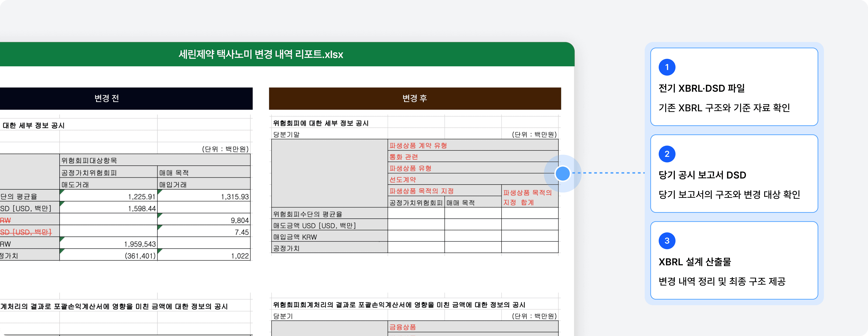Click the red '파생상품 유형' cell
The height and width of the screenshot is (336, 868).
point(473,168)
